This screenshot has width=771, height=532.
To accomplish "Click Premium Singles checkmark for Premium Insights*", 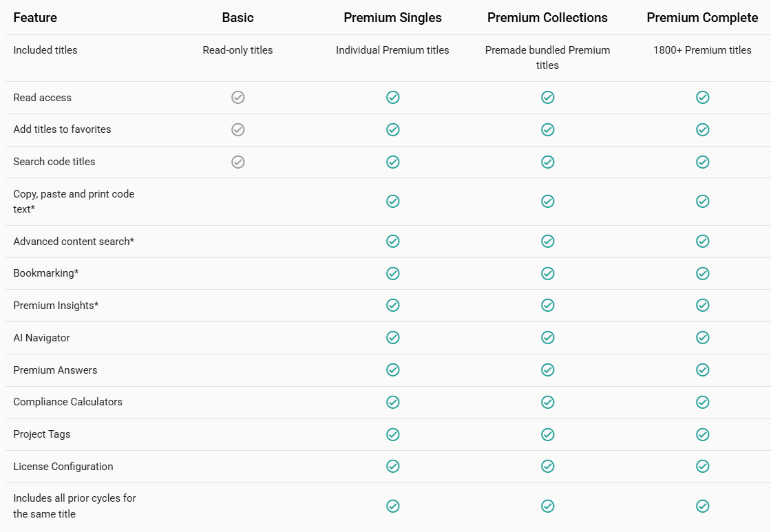I will pos(393,306).
